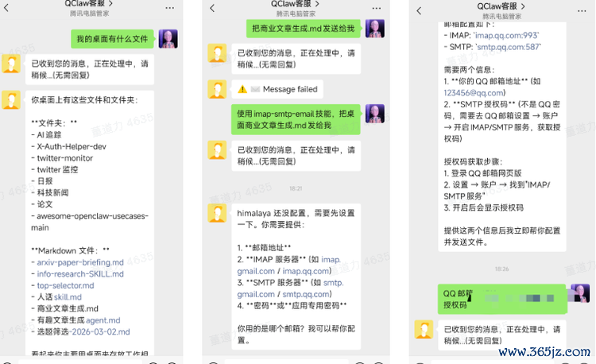Open the skill.md link after 人话
This screenshot has height=364, width=596.
(68, 297)
